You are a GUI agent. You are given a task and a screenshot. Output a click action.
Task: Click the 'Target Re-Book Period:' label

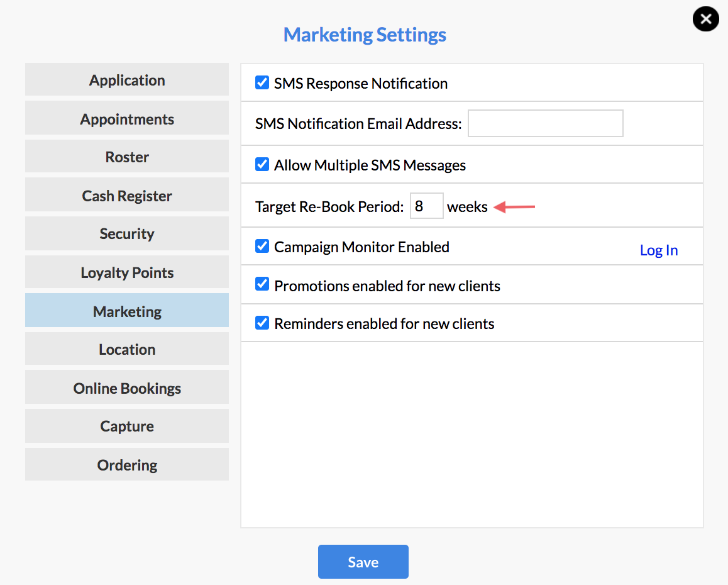coord(329,206)
